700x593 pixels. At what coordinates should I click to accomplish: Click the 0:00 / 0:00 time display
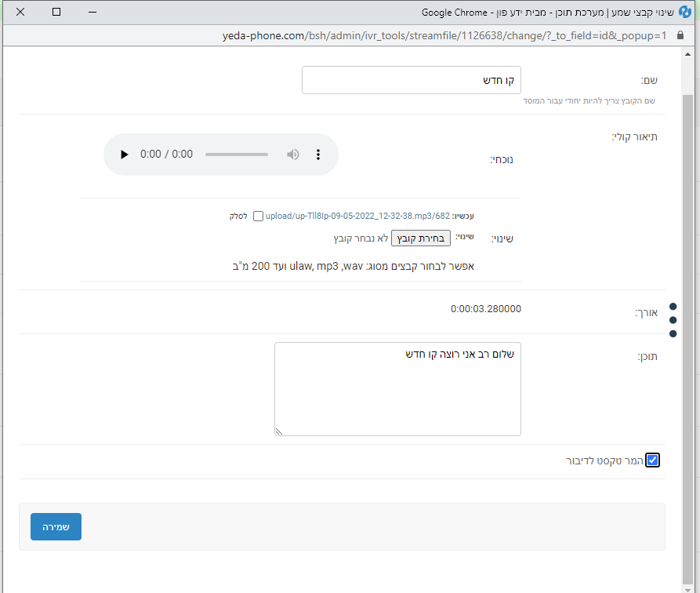pos(166,155)
